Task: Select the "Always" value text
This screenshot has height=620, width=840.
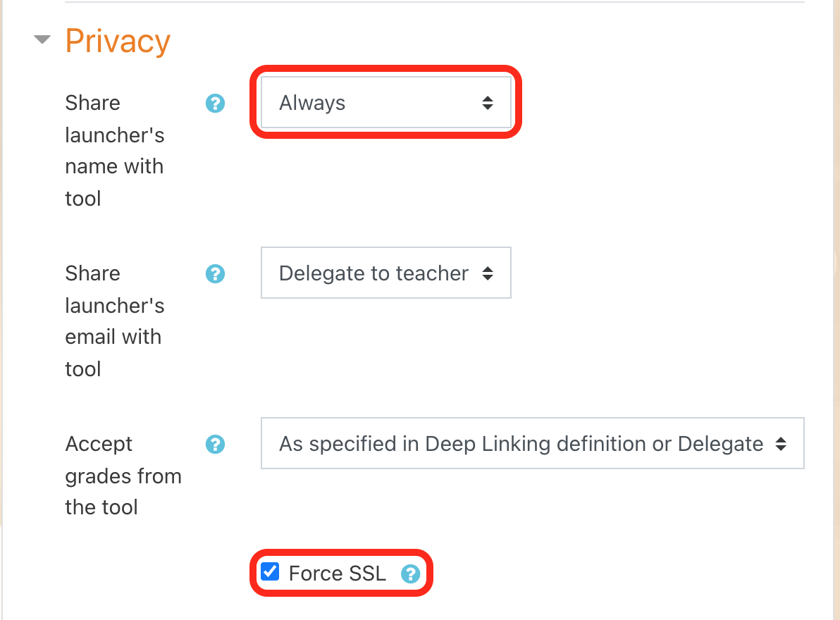Action: (x=312, y=103)
